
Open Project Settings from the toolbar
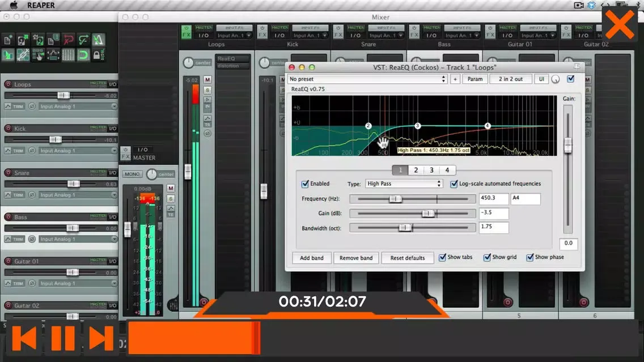(x=53, y=40)
